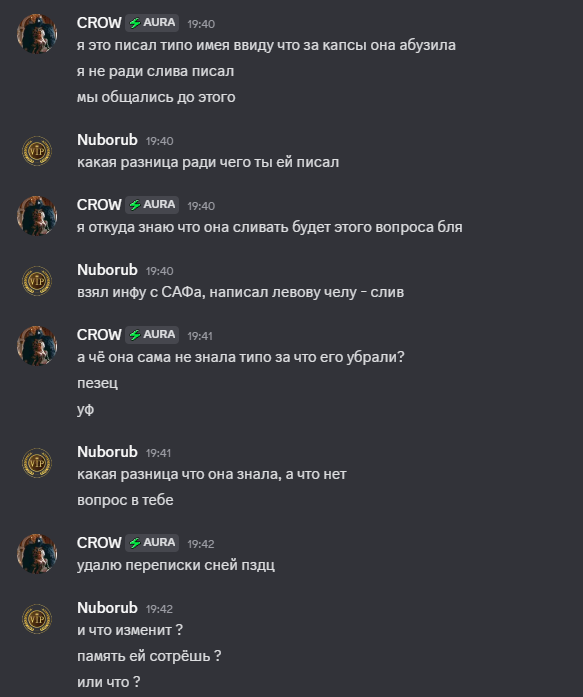583x697 pixels.
Task: Click the message 'пезец'
Action: tap(97, 383)
